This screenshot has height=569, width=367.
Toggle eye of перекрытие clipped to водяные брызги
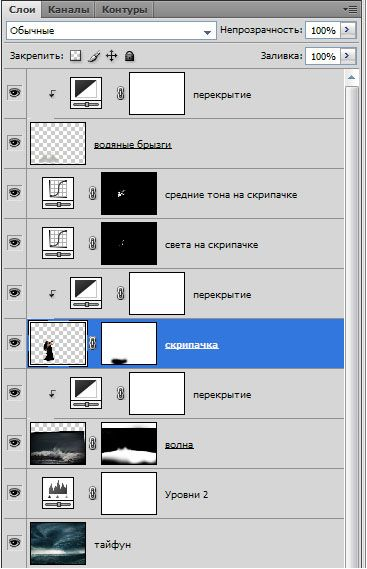[x=15, y=92]
